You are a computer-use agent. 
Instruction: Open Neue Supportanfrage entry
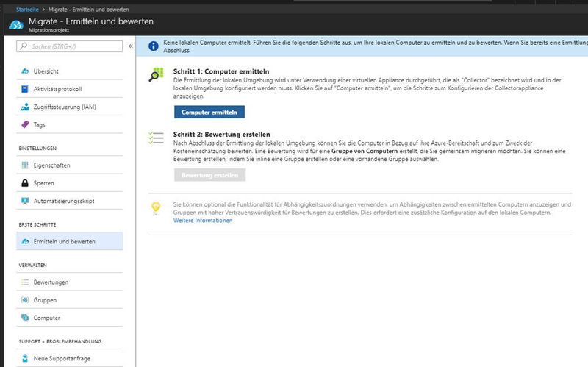coord(70,358)
